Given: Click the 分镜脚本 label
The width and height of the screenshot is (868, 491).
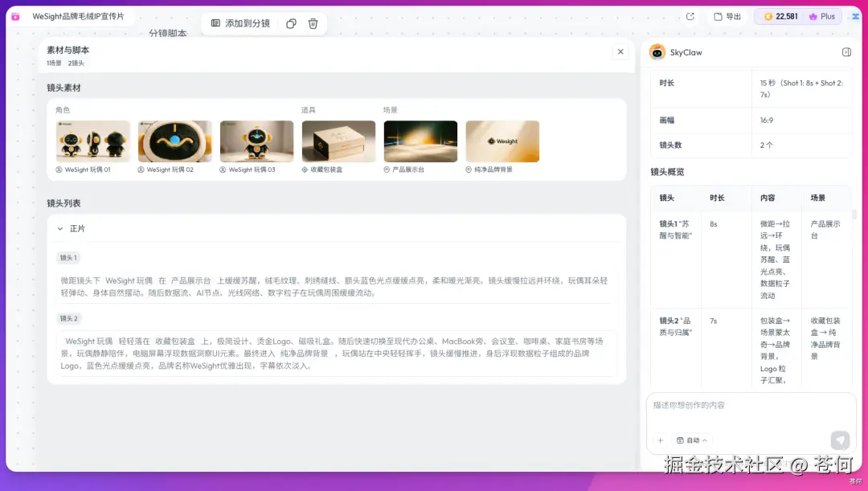Looking at the screenshot, I should (168, 33).
